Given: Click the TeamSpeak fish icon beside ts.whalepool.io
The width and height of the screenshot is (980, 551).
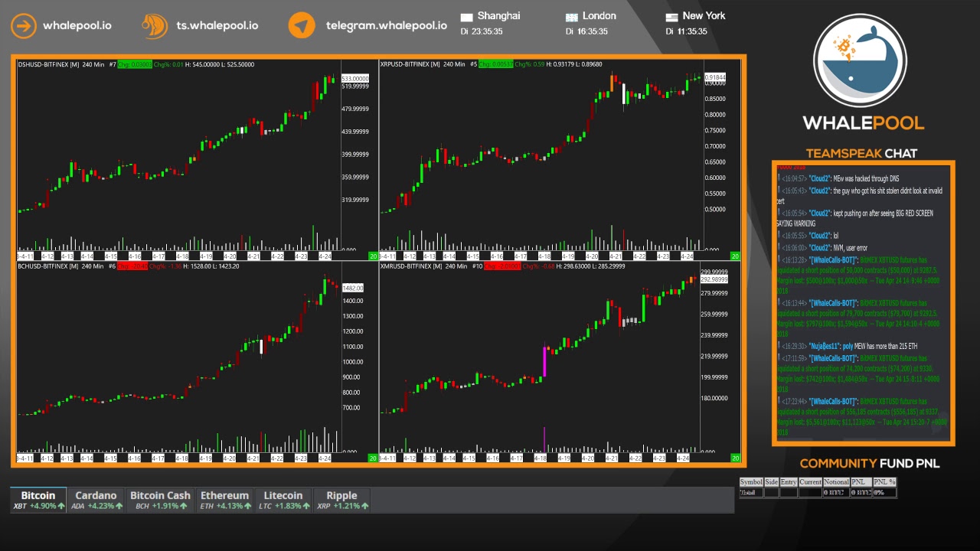Looking at the screenshot, I should click(x=155, y=25).
